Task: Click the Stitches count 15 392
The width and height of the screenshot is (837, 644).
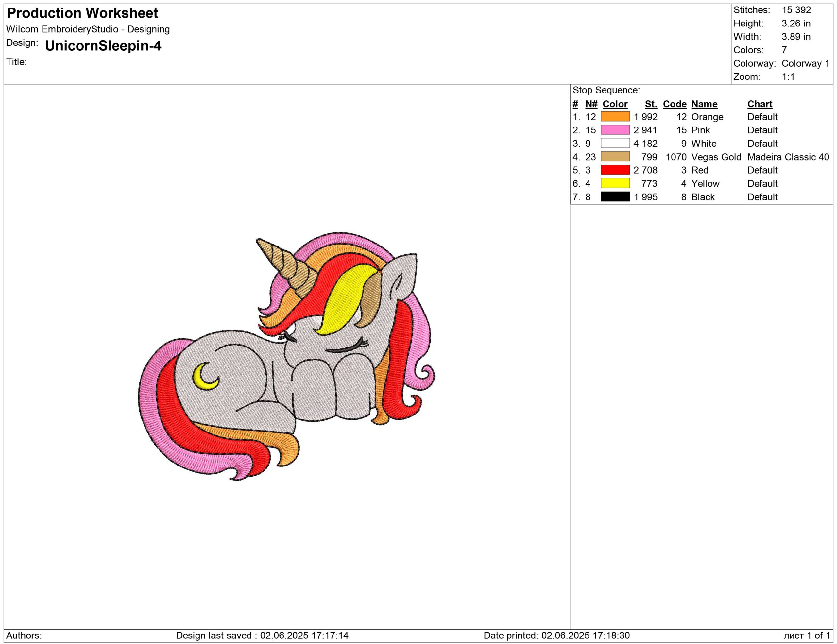Action: (x=796, y=10)
